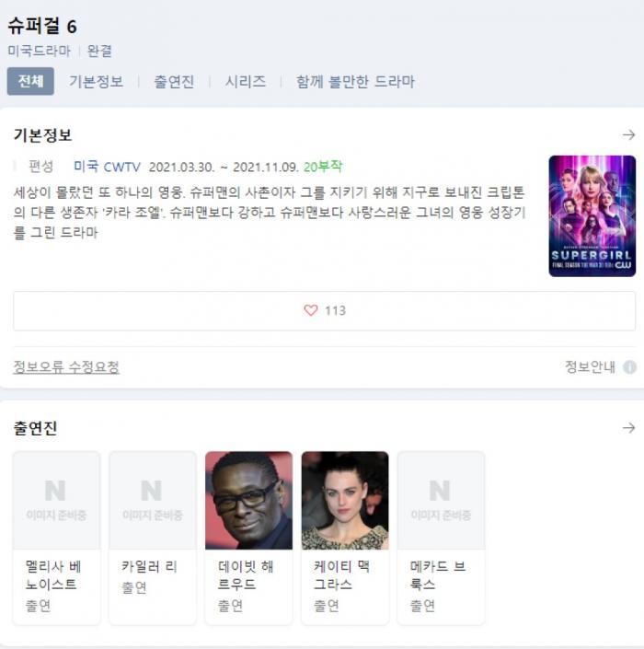
Task: Click 정보오류 수정요청 link
Action: pos(66,367)
